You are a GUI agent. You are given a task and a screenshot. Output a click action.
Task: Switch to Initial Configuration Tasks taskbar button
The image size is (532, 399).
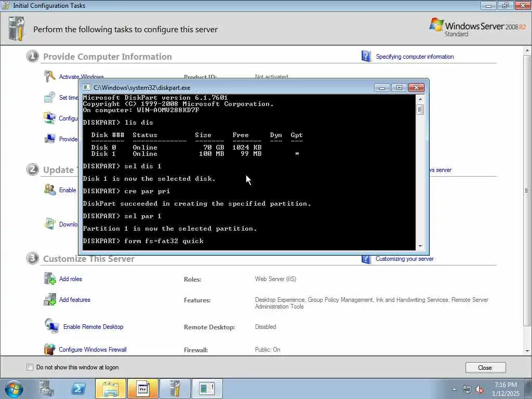[x=175, y=389]
